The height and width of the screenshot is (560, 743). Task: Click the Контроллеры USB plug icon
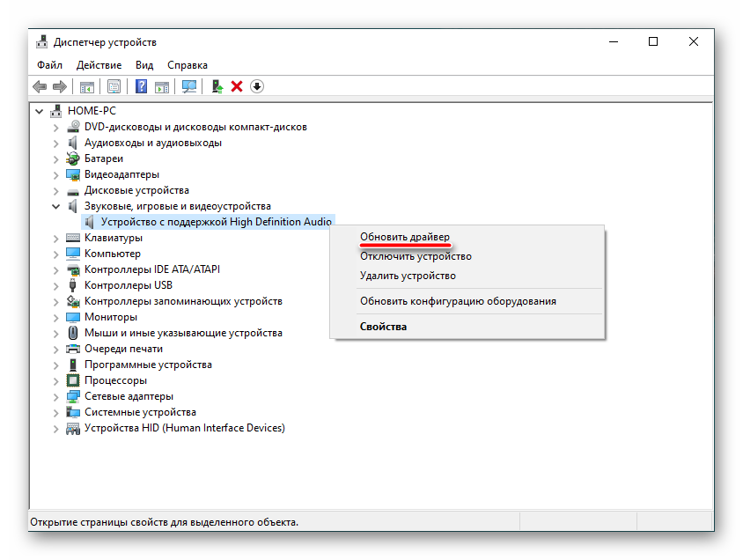[72, 285]
